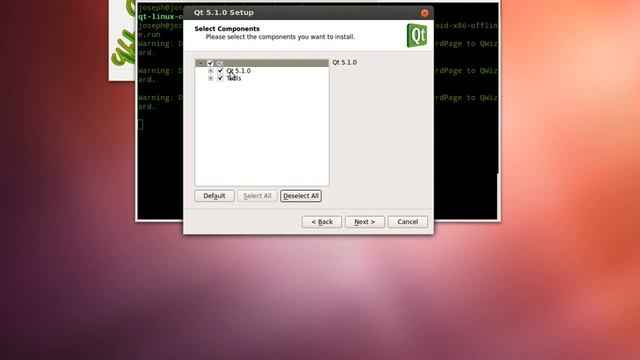Image resolution: width=640 pixels, height=360 pixels.
Task: Toggle the Tools component checkbox
Action: pos(220,78)
